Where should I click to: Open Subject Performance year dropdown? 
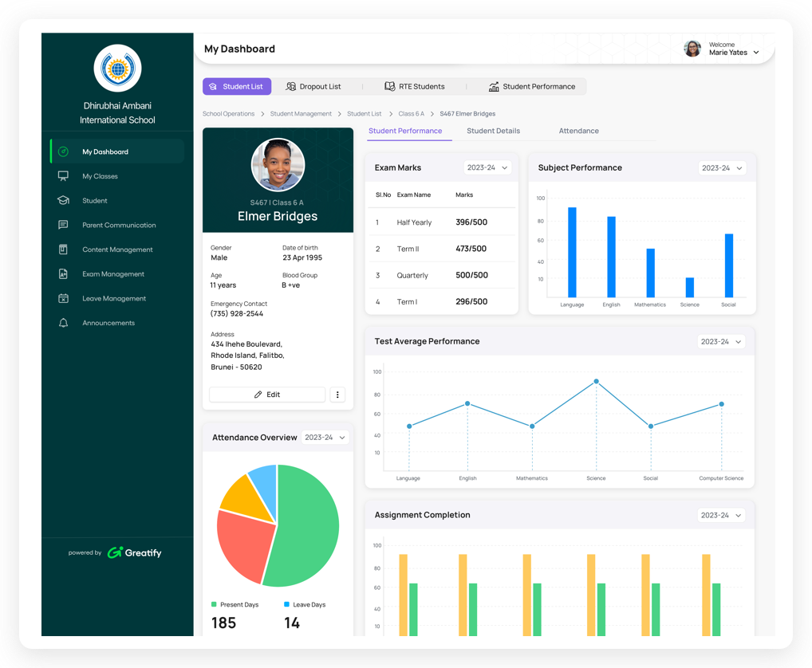pyautogui.click(x=722, y=168)
